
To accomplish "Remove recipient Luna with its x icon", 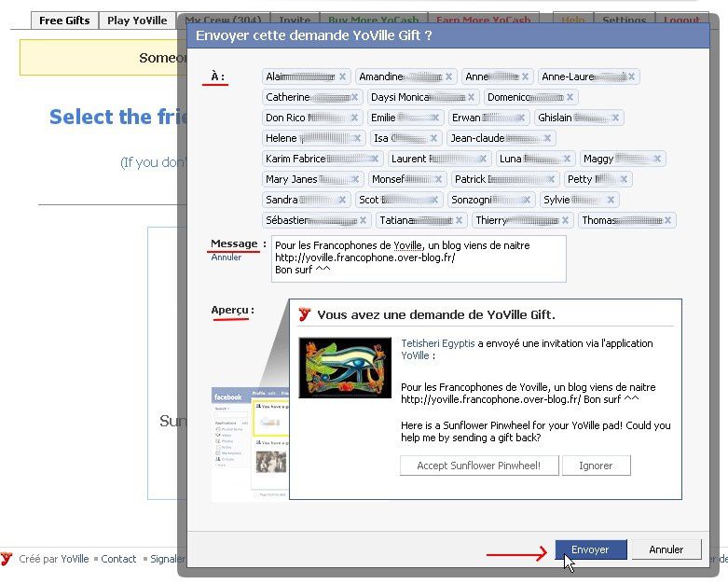I will pyautogui.click(x=567, y=159).
